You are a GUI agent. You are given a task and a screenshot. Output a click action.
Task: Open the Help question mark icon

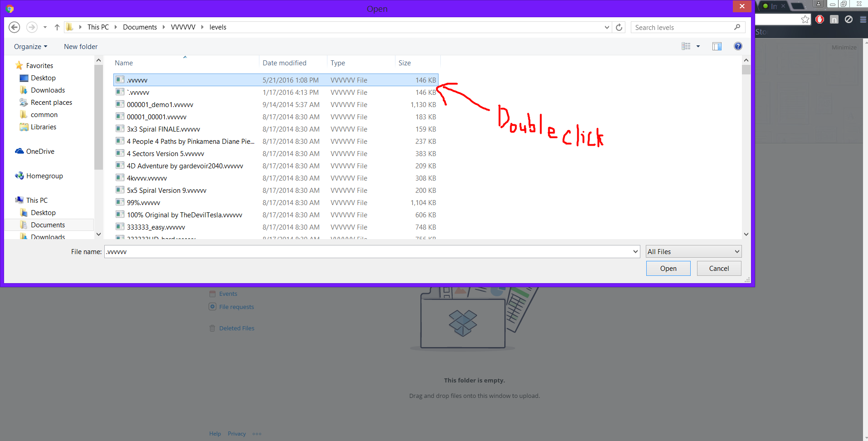738,46
